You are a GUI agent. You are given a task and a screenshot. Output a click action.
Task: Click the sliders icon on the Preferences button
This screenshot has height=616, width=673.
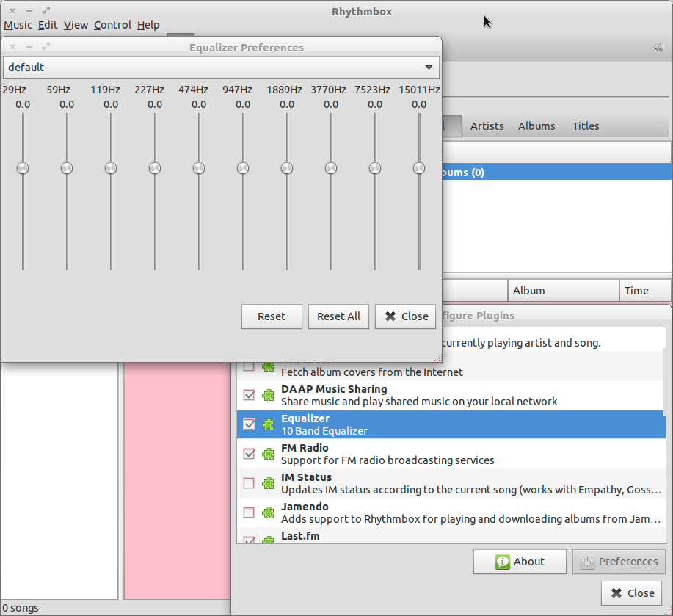coord(587,562)
